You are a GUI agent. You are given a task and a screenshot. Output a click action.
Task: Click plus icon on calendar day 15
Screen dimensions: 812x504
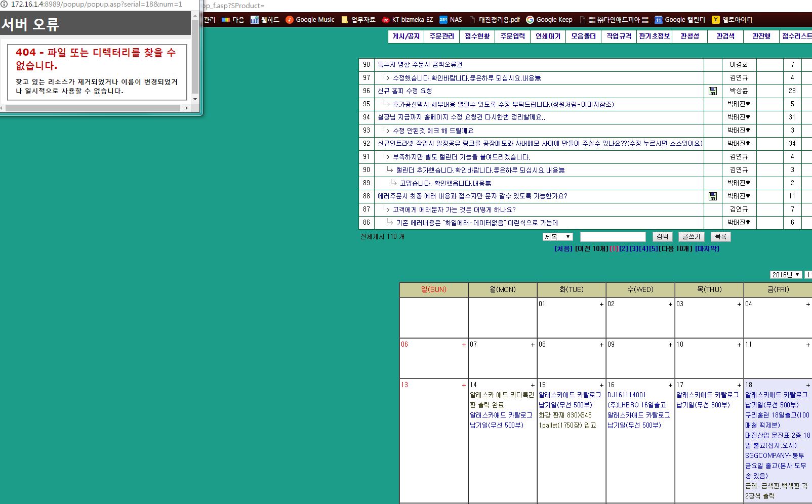pos(601,386)
